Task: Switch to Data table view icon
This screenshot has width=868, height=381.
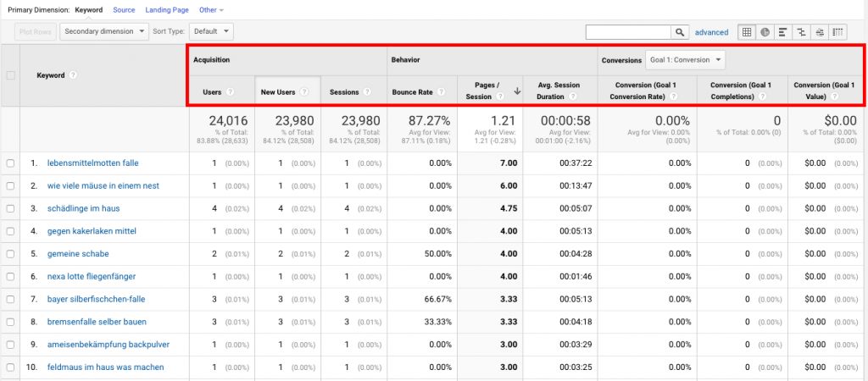Action: [x=746, y=32]
